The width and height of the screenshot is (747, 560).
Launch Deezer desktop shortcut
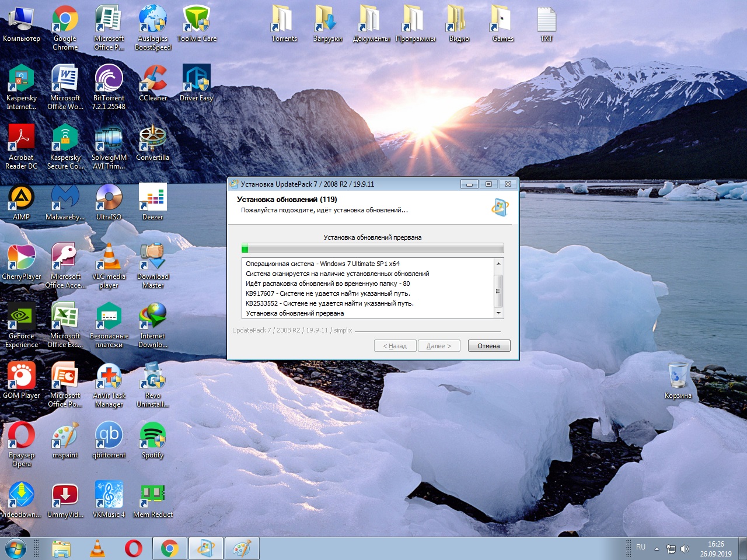click(x=153, y=203)
